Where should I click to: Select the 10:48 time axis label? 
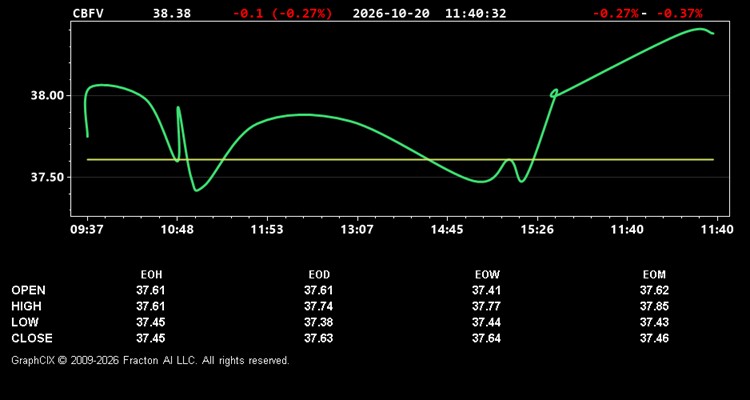177,230
